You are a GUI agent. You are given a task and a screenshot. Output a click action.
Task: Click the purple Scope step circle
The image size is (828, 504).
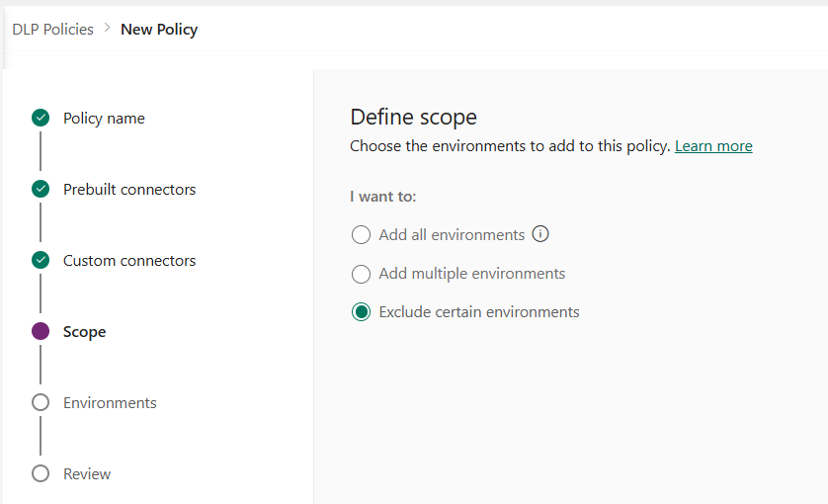(x=41, y=332)
